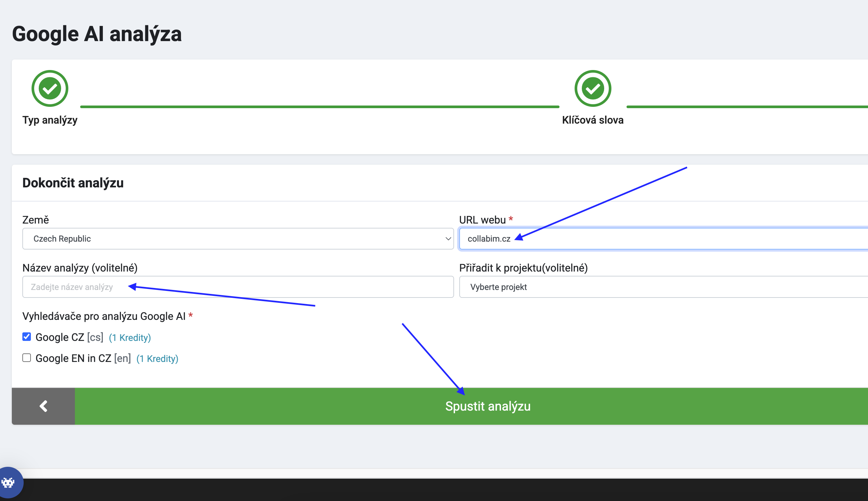The height and width of the screenshot is (501, 868).
Task: Click the Klíčová slova step label
Action: (593, 120)
